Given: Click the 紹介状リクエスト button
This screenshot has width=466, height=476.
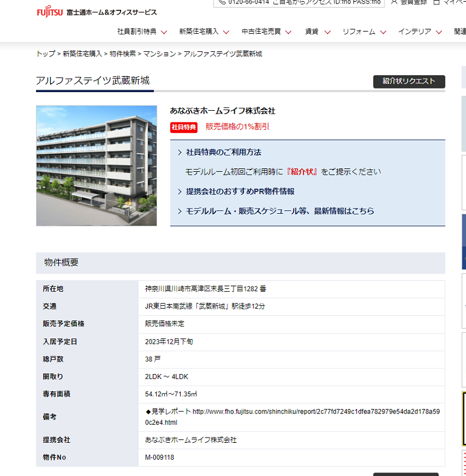Looking at the screenshot, I should [409, 82].
